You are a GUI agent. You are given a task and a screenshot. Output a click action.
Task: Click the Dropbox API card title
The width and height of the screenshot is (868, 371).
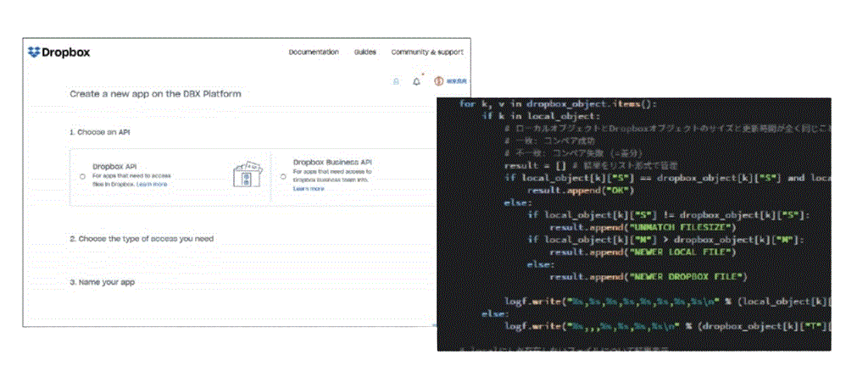point(116,167)
